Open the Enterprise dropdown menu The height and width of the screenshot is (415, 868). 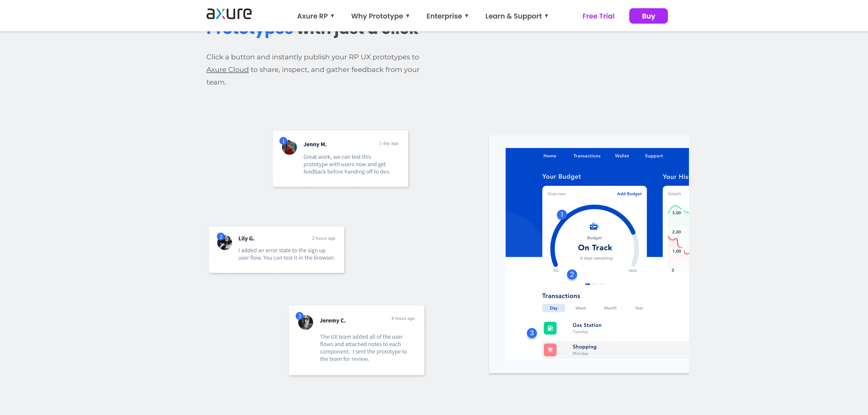447,15
